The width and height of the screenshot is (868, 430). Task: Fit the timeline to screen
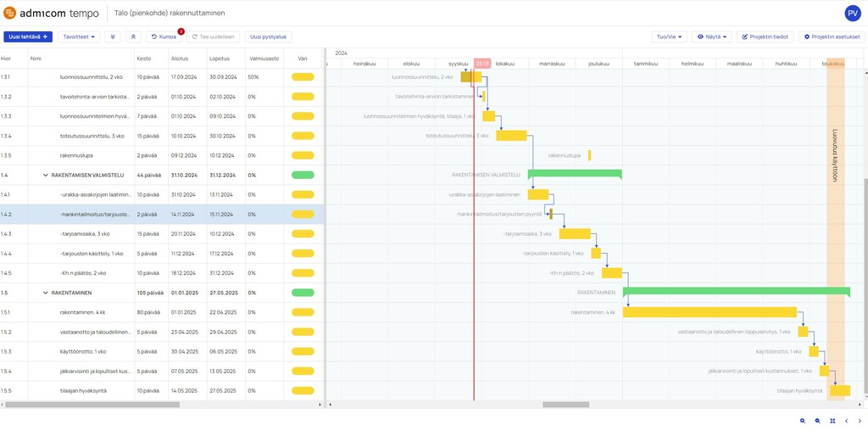(x=832, y=421)
